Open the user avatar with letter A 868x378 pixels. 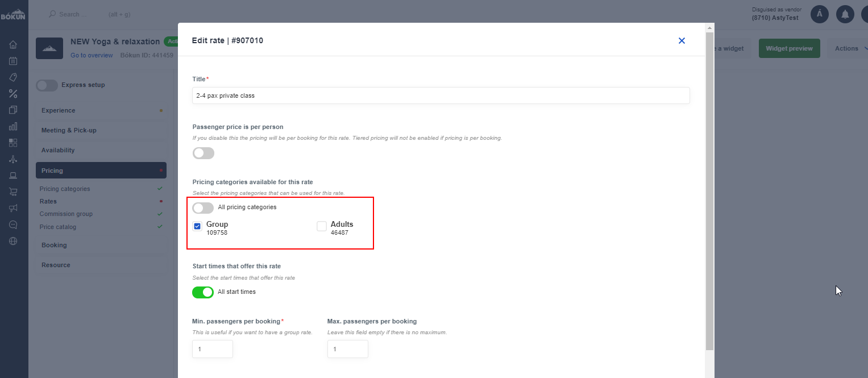[x=820, y=14]
